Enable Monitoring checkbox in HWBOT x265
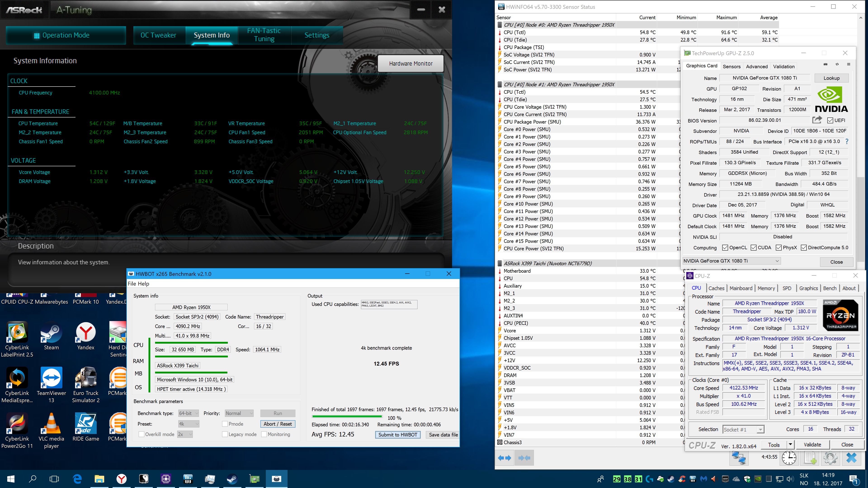 point(264,434)
